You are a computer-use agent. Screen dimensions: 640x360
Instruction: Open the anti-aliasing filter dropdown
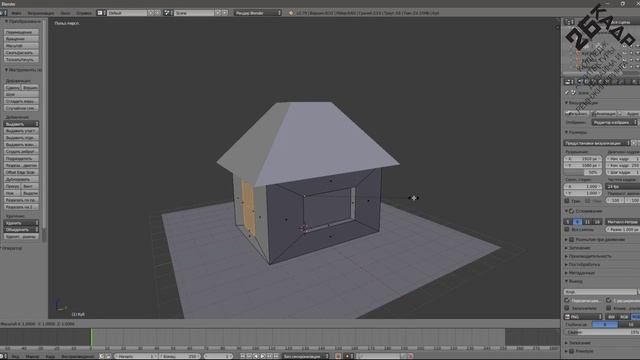[x=622, y=222]
